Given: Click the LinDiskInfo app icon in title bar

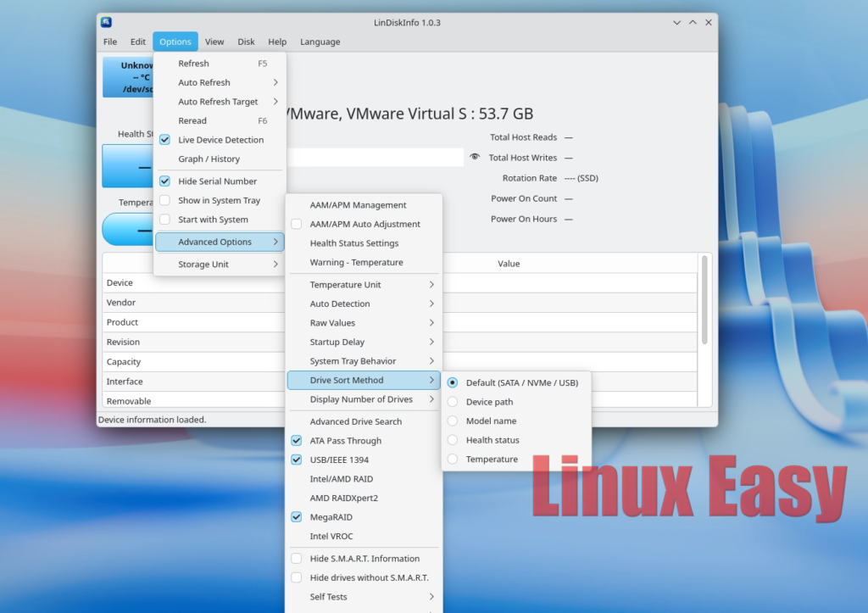Looking at the screenshot, I should point(106,22).
